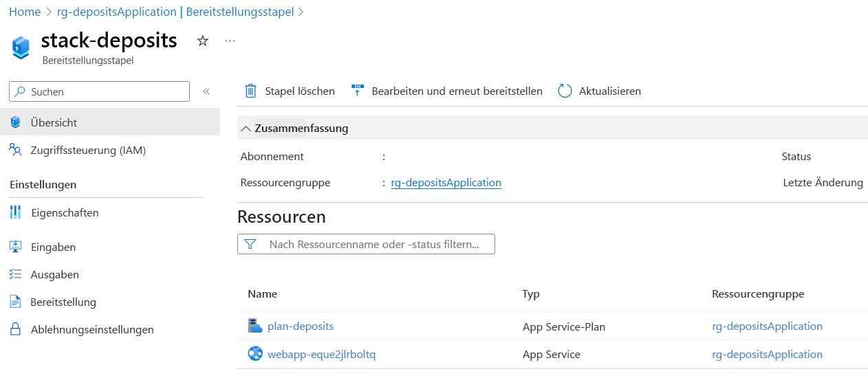
Task: Click the circular refresh icon for Aktualisieren
Action: (565, 91)
